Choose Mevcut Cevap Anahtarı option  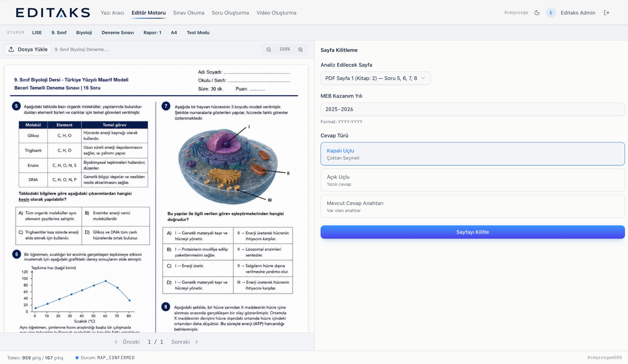point(473,206)
